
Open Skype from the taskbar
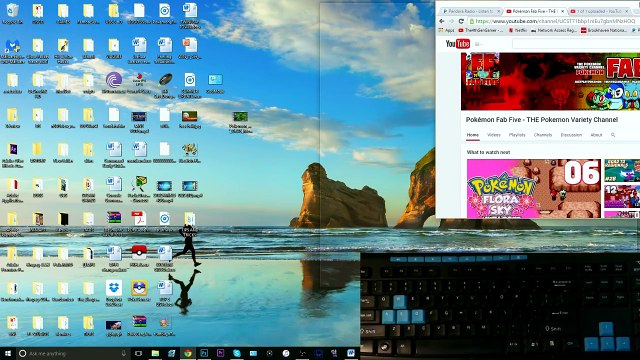point(237,353)
